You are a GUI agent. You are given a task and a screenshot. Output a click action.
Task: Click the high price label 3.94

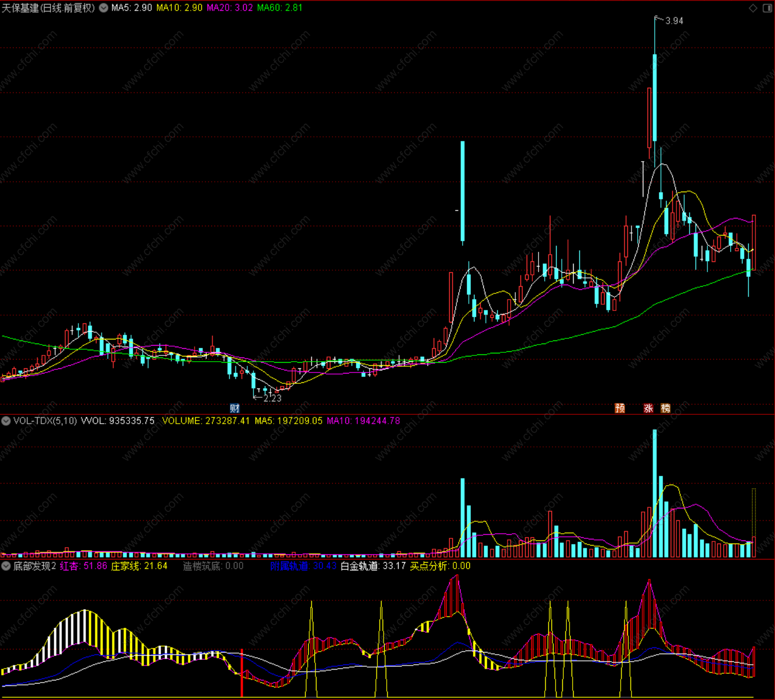(674, 21)
